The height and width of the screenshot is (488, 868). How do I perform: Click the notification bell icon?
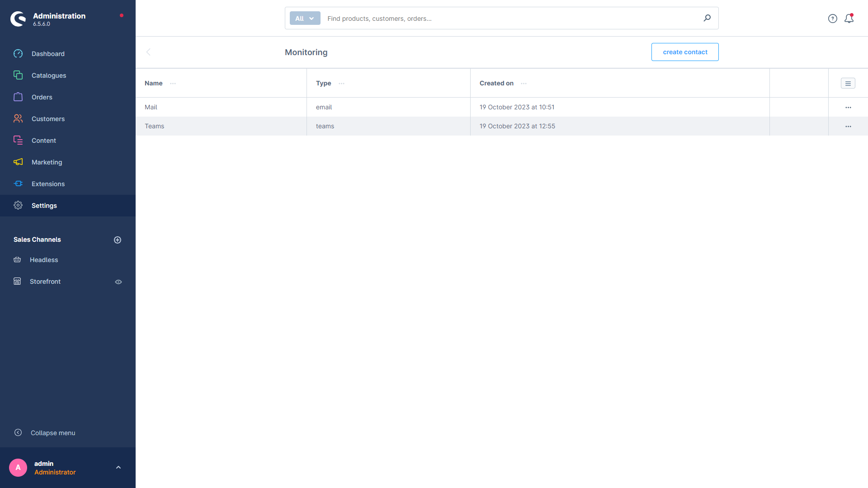[x=849, y=18]
